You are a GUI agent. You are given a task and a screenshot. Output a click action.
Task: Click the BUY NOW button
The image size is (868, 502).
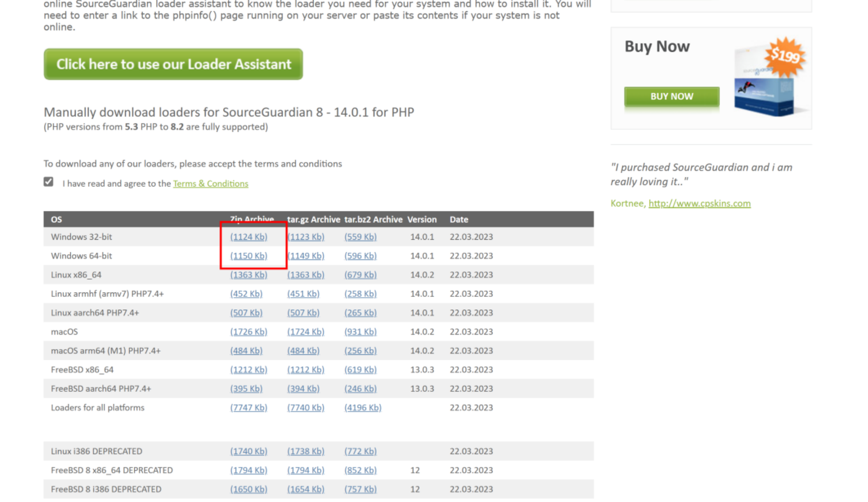point(672,96)
